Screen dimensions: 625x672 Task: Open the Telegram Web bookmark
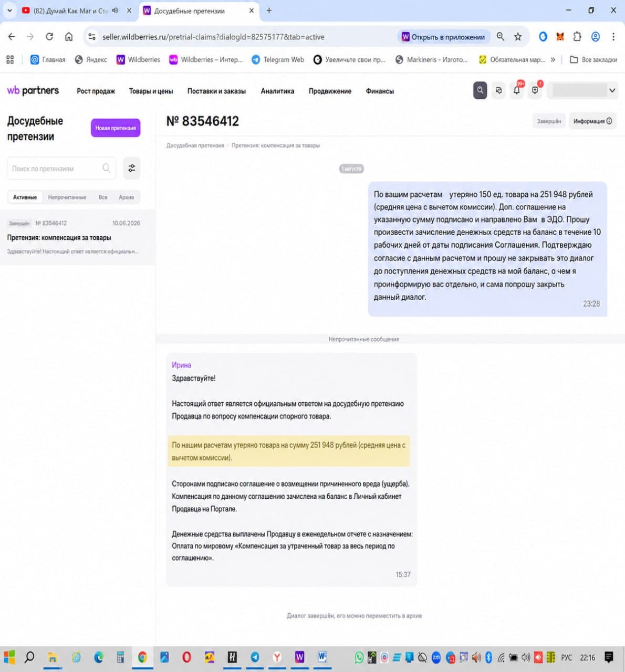click(278, 59)
